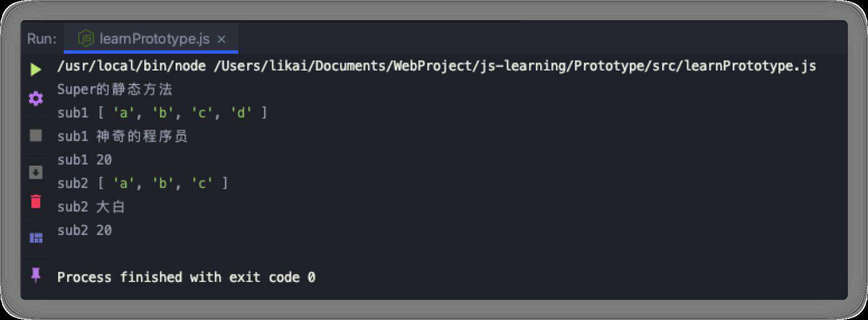The image size is (868, 320).
Task: Stop the process with gray square icon
Action: (x=36, y=135)
